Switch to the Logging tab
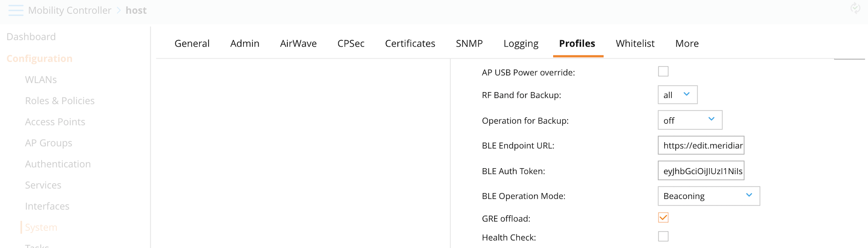The image size is (868, 248). coord(521,43)
